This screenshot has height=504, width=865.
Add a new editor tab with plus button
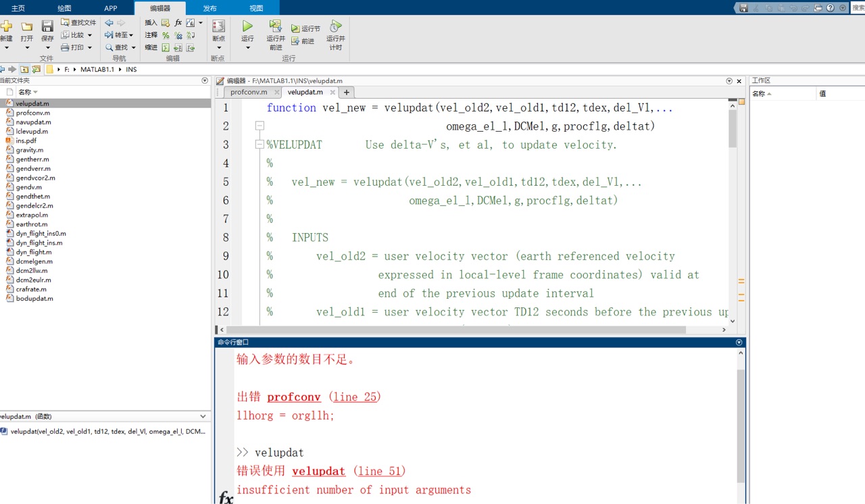(347, 92)
